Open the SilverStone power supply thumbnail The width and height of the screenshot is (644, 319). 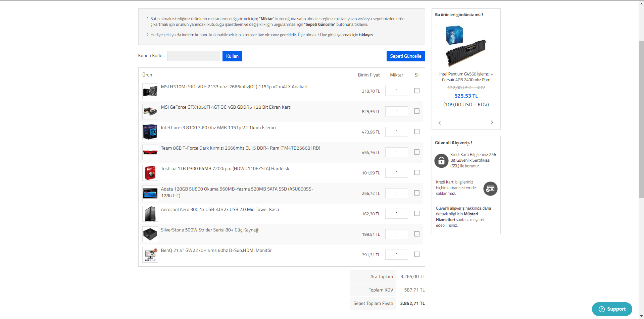coord(150,234)
